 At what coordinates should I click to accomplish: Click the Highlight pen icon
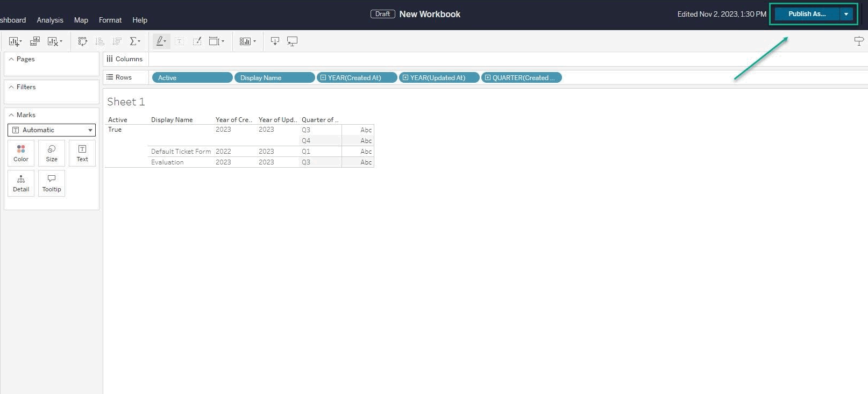coord(160,41)
